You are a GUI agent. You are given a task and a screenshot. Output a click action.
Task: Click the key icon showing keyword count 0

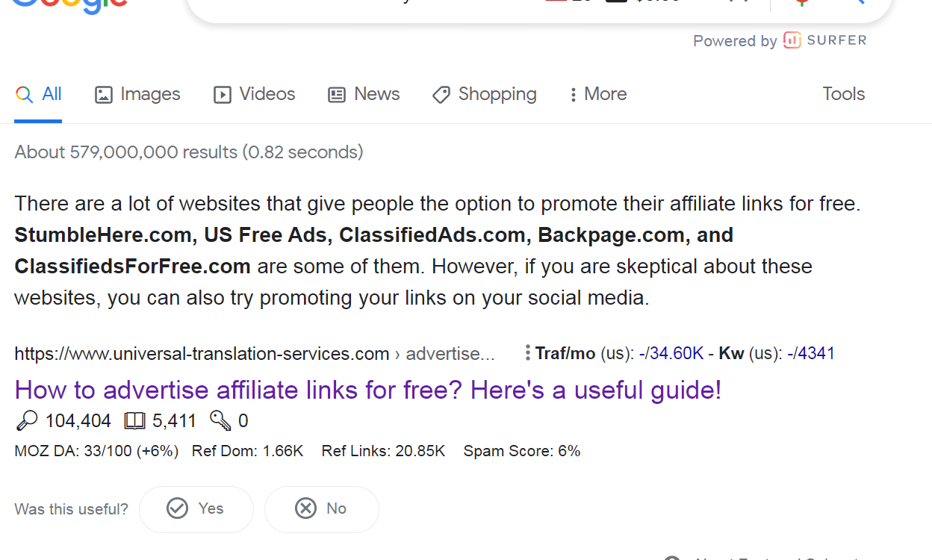[220, 421]
